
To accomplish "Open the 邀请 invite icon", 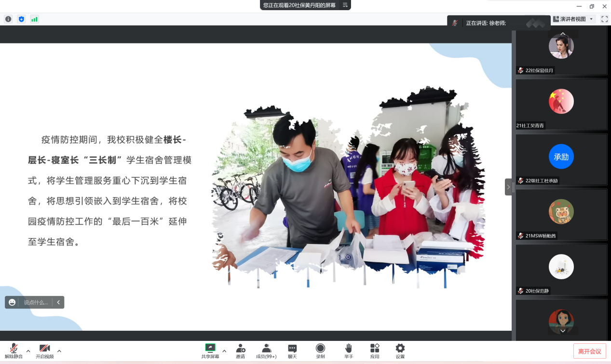I will point(240,351).
